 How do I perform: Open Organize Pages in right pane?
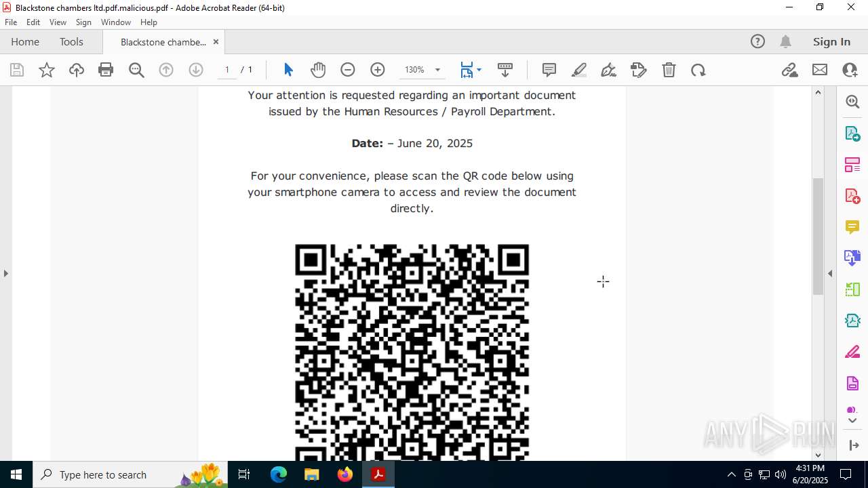[852, 165]
